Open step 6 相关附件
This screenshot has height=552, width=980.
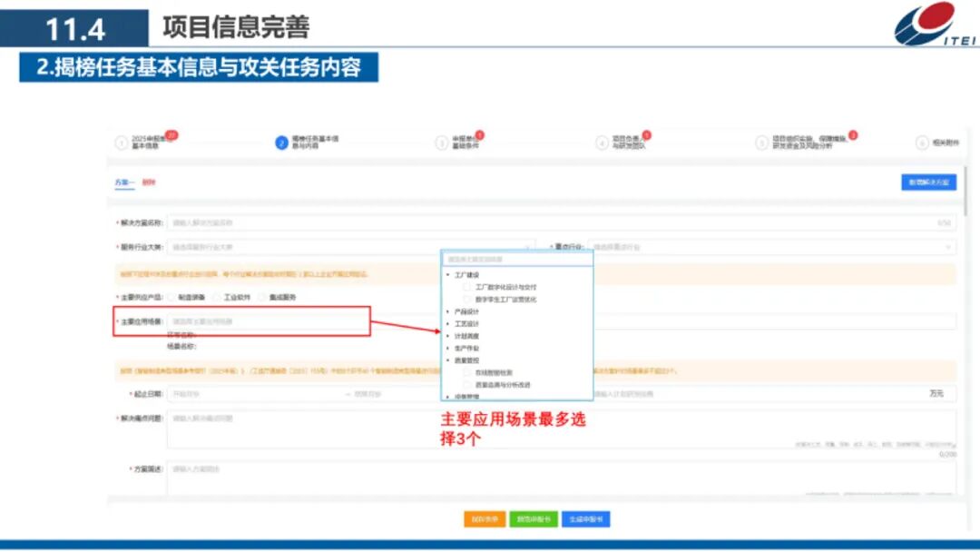pyautogui.click(x=937, y=143)
